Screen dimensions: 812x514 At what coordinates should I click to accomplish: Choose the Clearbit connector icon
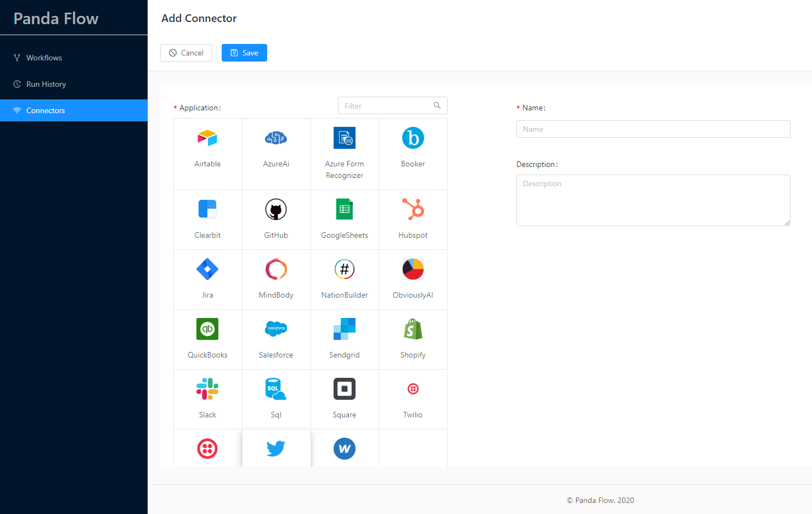coord(207,209)
